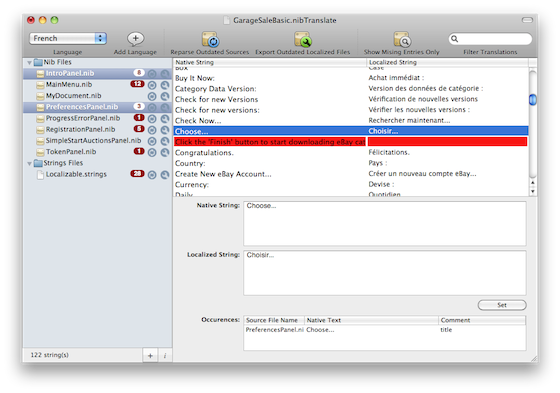Select 'Create New eBay Account...' row
Viewport: 560px width, 393px height.
click(x=351, y=174)
